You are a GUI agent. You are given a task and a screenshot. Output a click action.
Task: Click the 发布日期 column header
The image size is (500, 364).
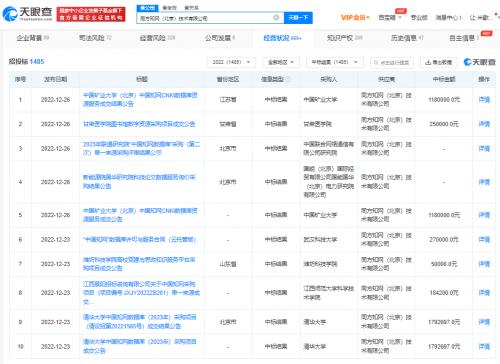(x=56, y=79)
